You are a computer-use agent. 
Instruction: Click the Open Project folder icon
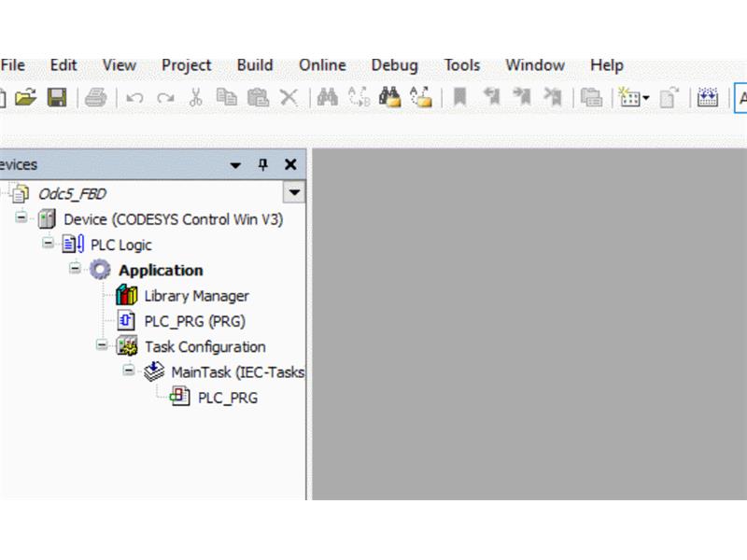[26, 98]
